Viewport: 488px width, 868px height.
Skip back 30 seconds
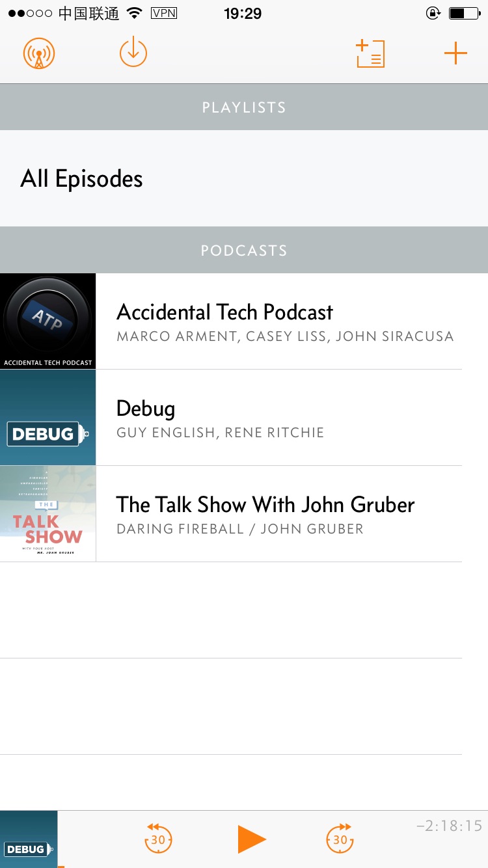pos(158,838)
